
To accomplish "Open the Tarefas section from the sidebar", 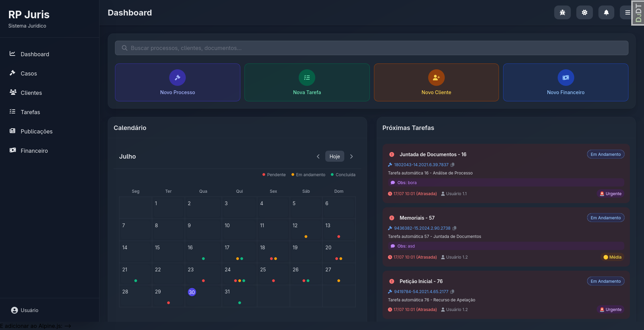I will coord(31,112).
